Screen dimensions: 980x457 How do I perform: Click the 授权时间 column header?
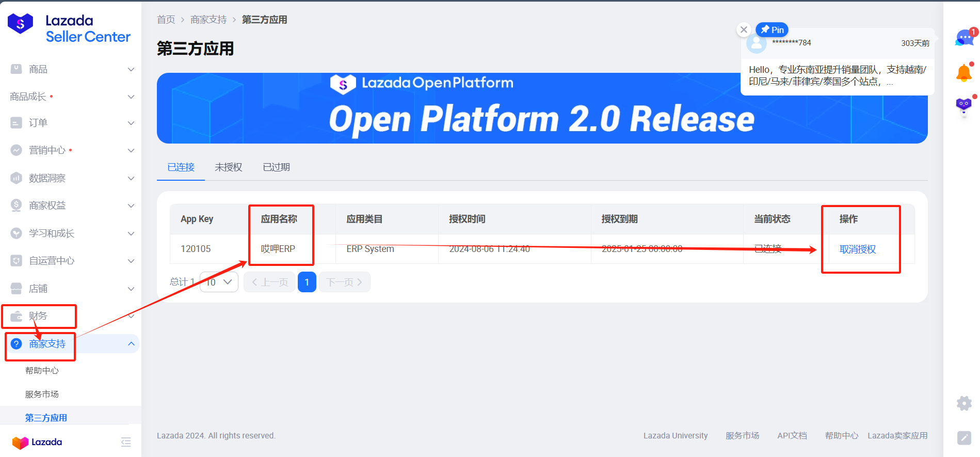[467, 219]
